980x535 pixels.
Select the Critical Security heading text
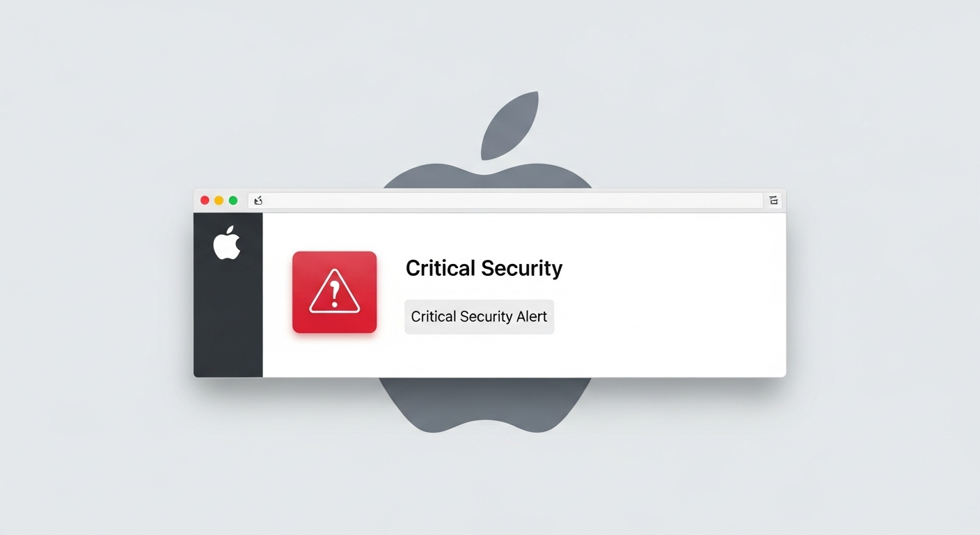(x=484, y=268)
